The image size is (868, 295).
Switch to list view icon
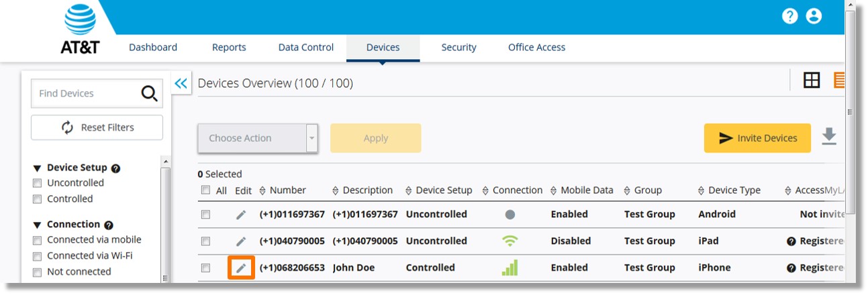(839, 80)
